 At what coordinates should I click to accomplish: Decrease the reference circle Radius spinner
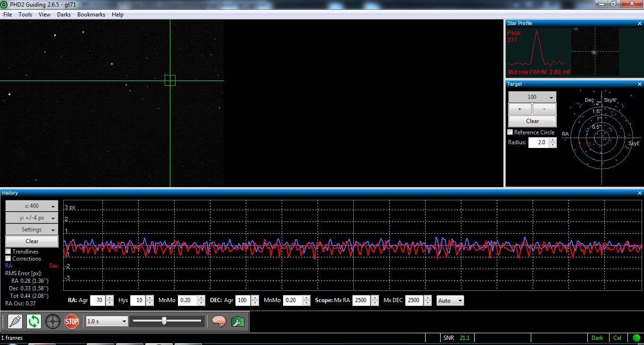(552, 145)
